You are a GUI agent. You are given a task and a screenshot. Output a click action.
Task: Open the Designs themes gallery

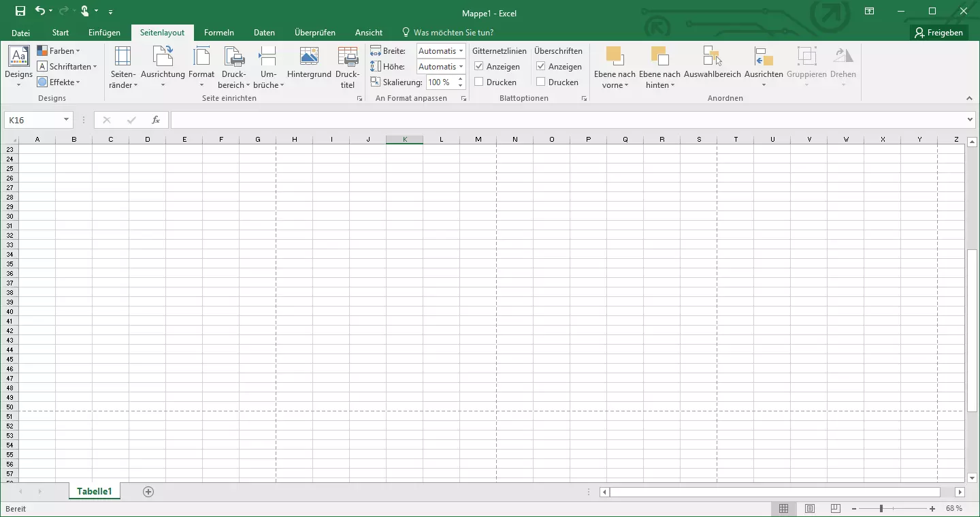tap(18, 67)
